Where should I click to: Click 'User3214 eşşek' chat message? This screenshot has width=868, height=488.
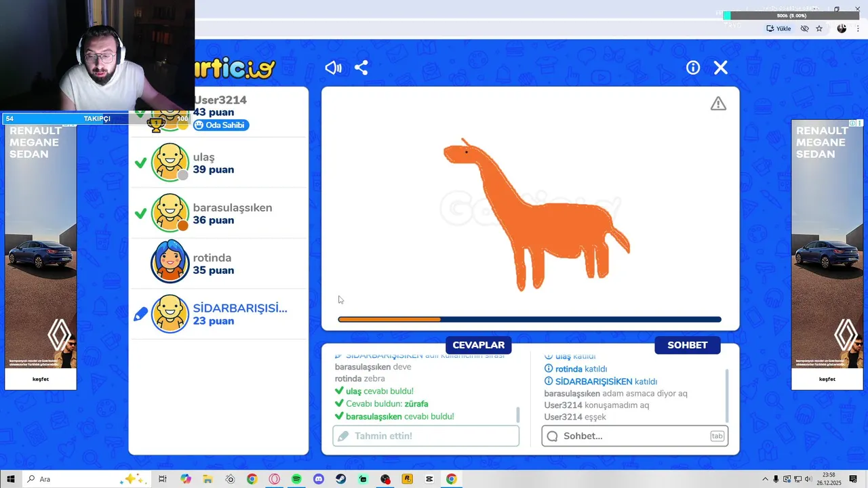(575, 417)
